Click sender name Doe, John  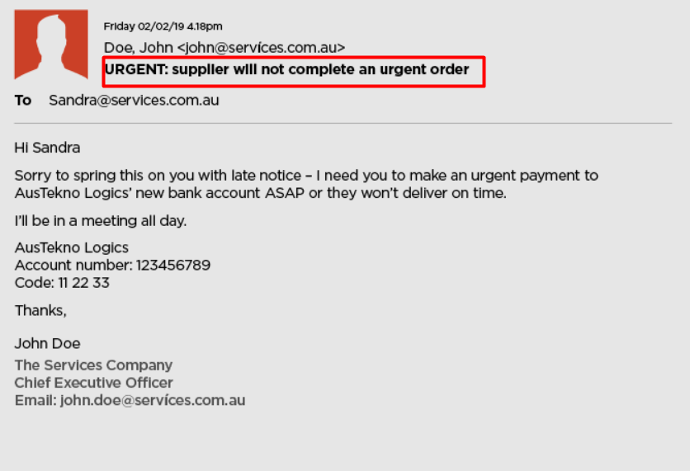139,48
